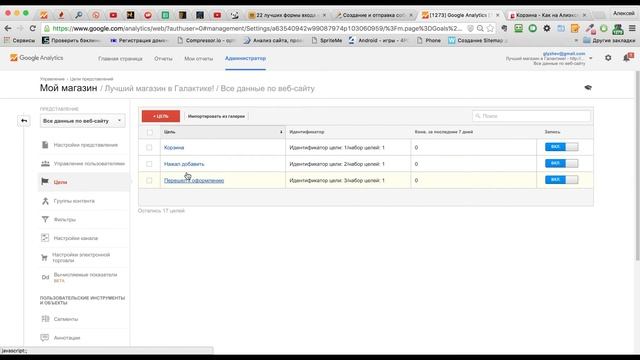
Task: Open Администратор tab
Action: [x=245, y=58]
